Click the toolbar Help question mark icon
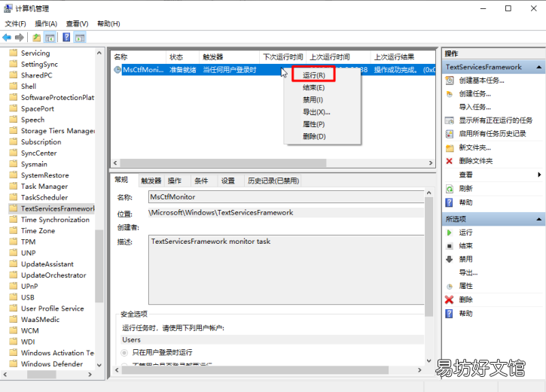The image size is (546, 392). point(66,37)
